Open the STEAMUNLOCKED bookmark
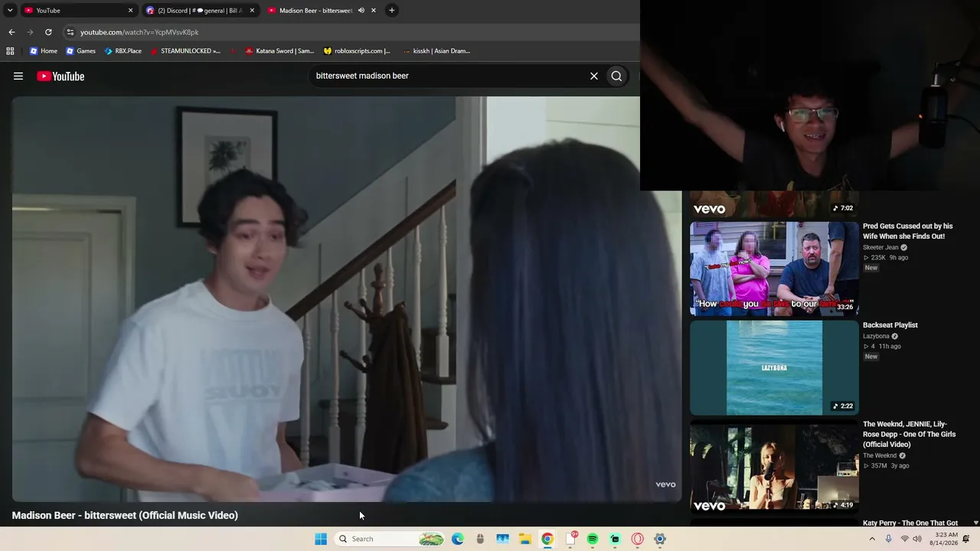The width and height of the screenshot is (980, 551). pyautogui.click(x=185, y=51)
